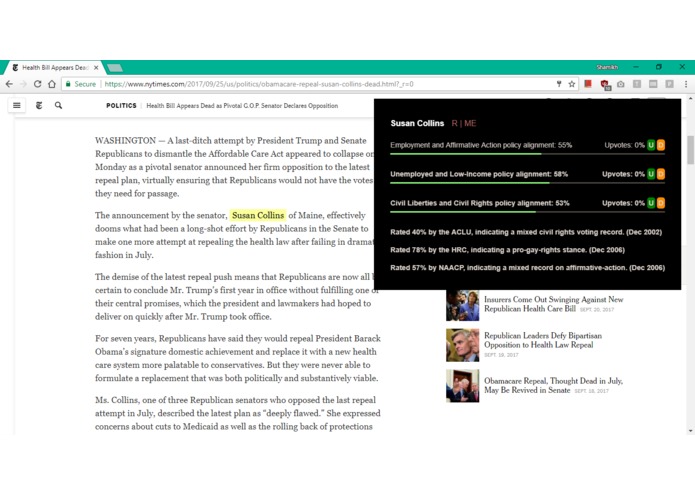Click the highlighted Susan Collins name
The width and height of the screenshot is (695, 494).
258,215
